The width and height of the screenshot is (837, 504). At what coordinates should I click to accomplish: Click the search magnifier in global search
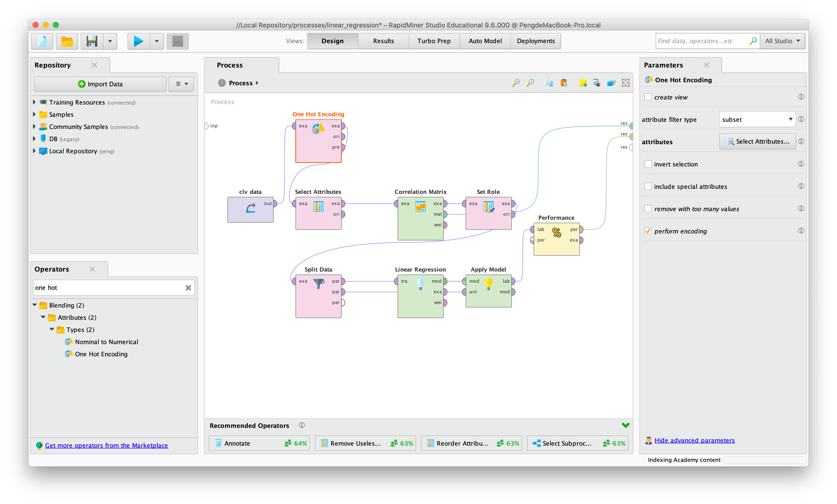pyautogui.click(x=753, y=41)
